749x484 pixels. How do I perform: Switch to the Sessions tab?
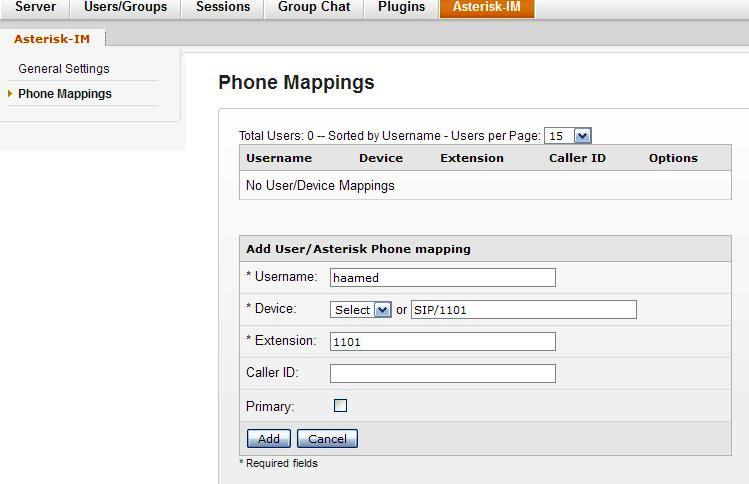pos(223,7)
